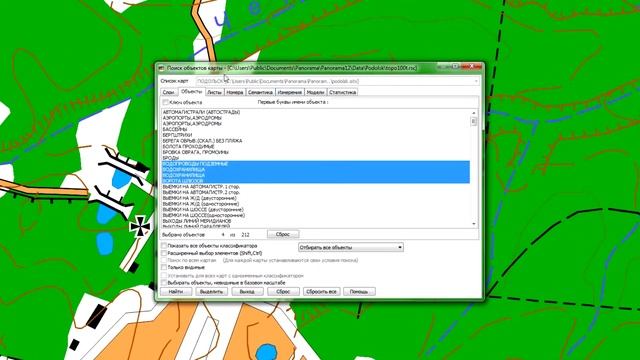Open the Листы tab

(x=214, y=92)
